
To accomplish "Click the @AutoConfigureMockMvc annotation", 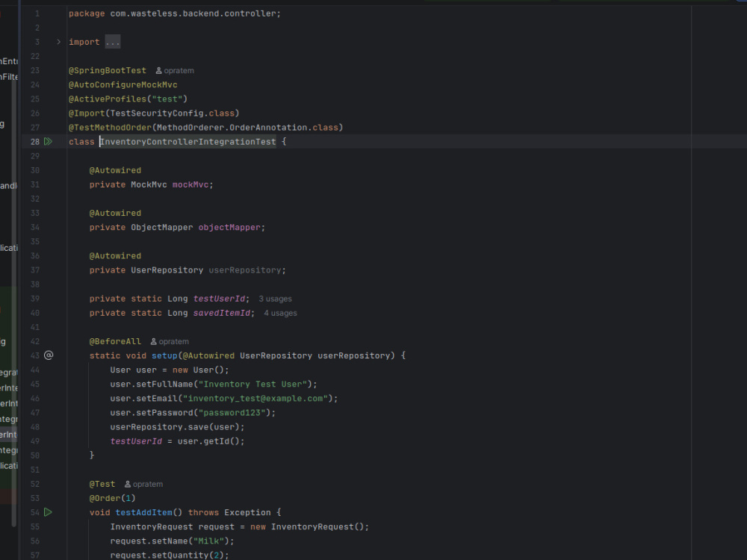I will pos(123,85).
